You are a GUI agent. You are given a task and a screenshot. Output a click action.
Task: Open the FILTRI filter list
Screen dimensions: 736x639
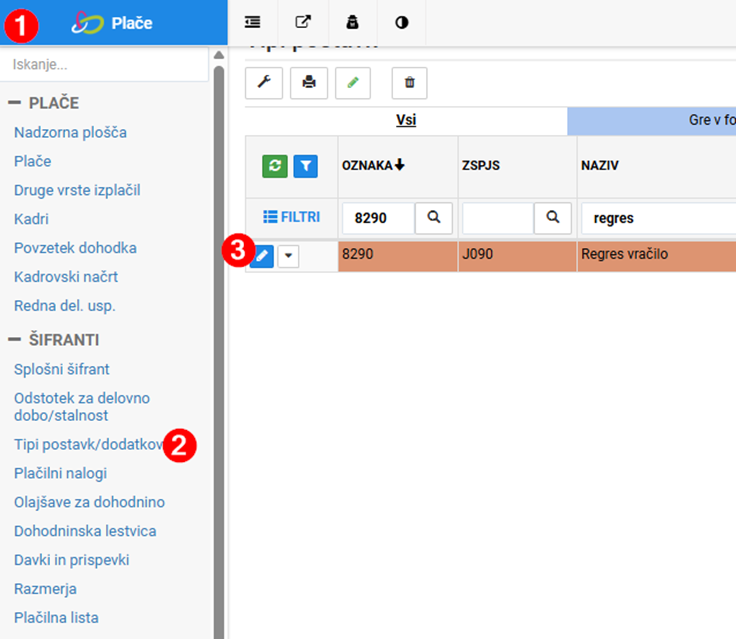[x=291, y=217]
